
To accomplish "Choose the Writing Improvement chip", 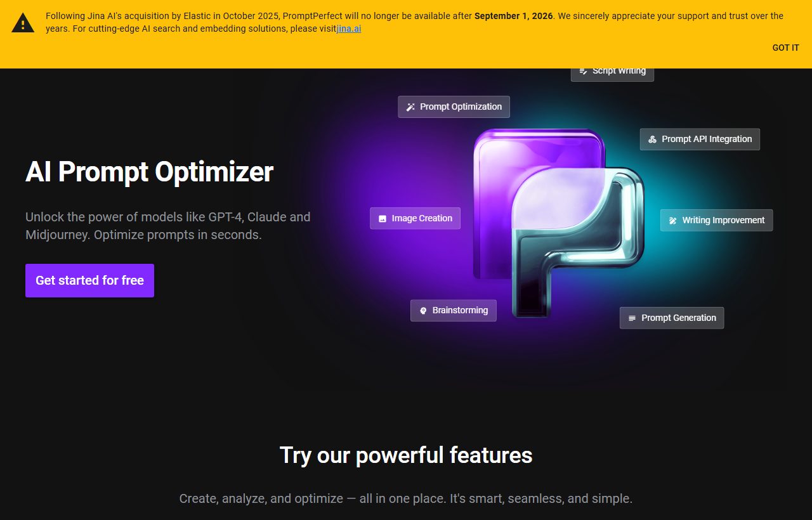I will (716, 220).
